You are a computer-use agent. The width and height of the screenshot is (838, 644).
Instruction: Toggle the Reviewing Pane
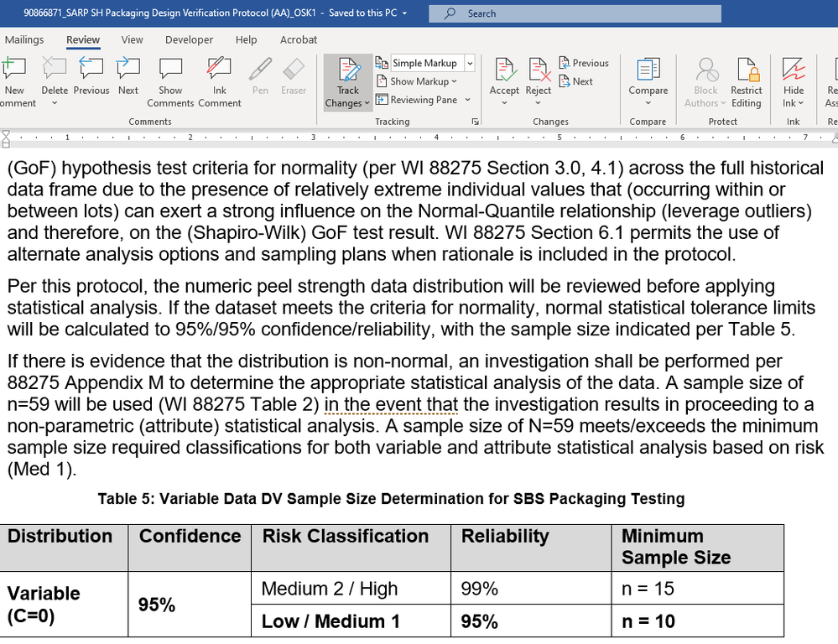coord(418,100)
